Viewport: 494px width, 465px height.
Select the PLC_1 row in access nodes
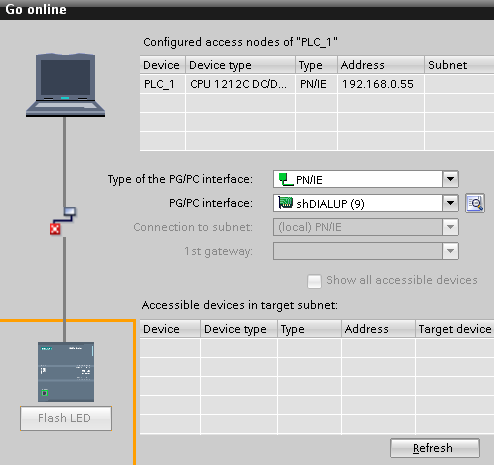click(317, 84)
